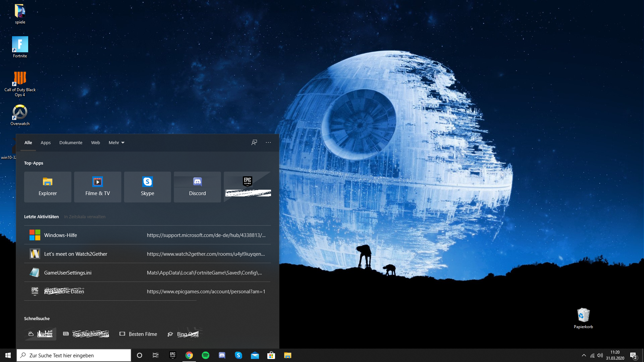
Task: Open the Mail app in the taskbar
Action: point(255,355)
